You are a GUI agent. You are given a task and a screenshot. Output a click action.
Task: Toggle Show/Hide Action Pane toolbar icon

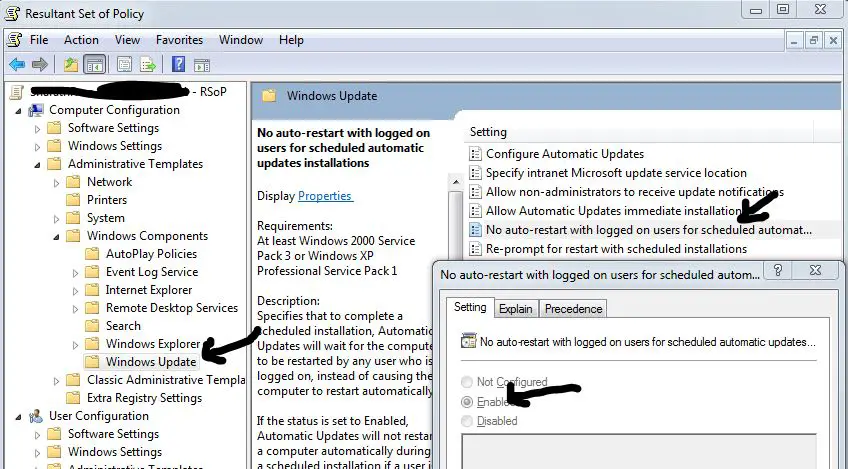click(x=202, y=65)
